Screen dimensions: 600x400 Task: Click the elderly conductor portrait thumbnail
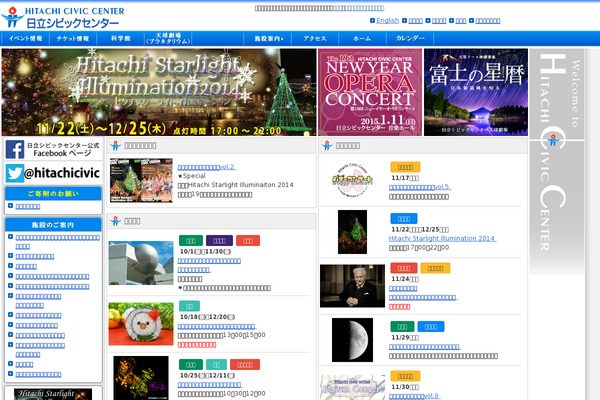point(352,286)
